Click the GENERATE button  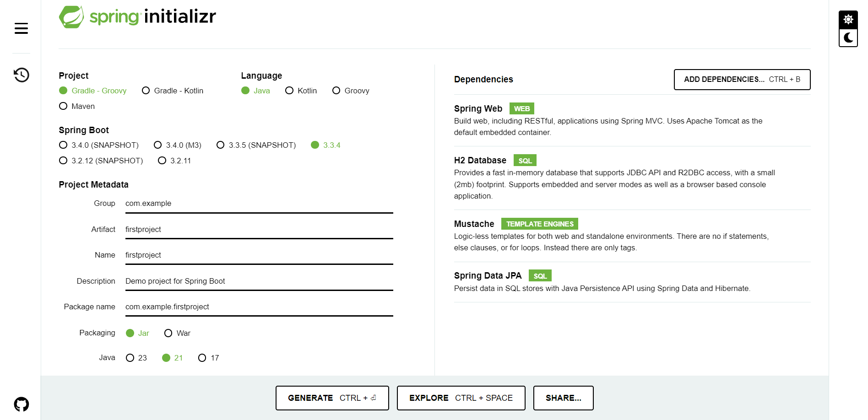[x=332, y=398]
